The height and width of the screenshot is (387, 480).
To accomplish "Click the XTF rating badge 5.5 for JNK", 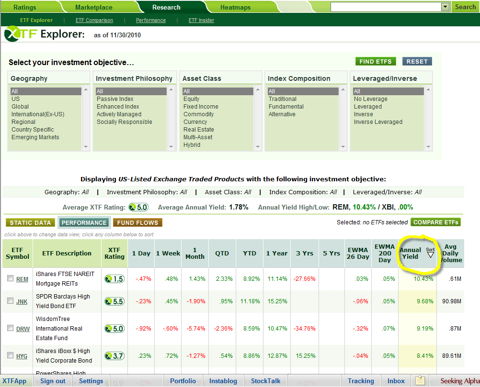I will (x=114, y=301).
